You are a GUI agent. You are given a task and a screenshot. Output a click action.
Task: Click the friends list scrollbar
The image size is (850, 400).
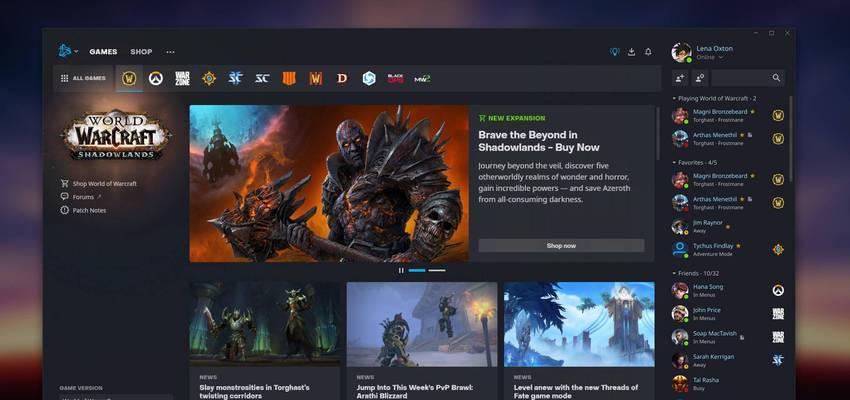[790, 138]
